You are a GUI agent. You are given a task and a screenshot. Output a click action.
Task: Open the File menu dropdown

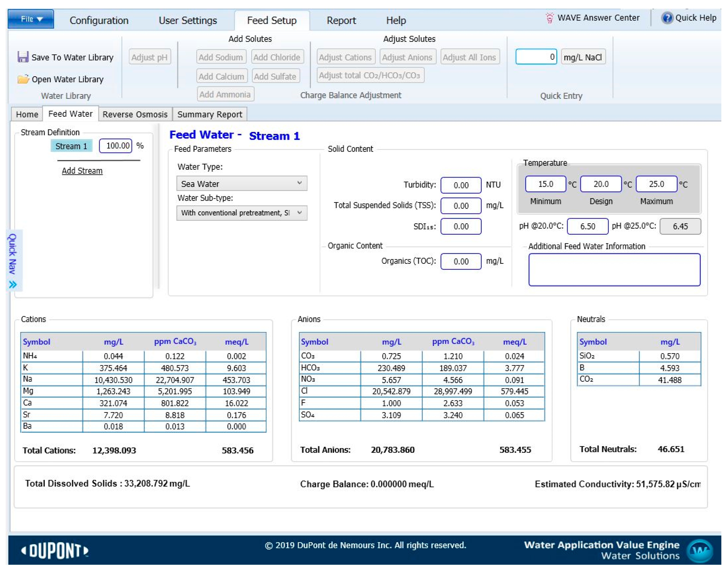[x=31, y=19]
